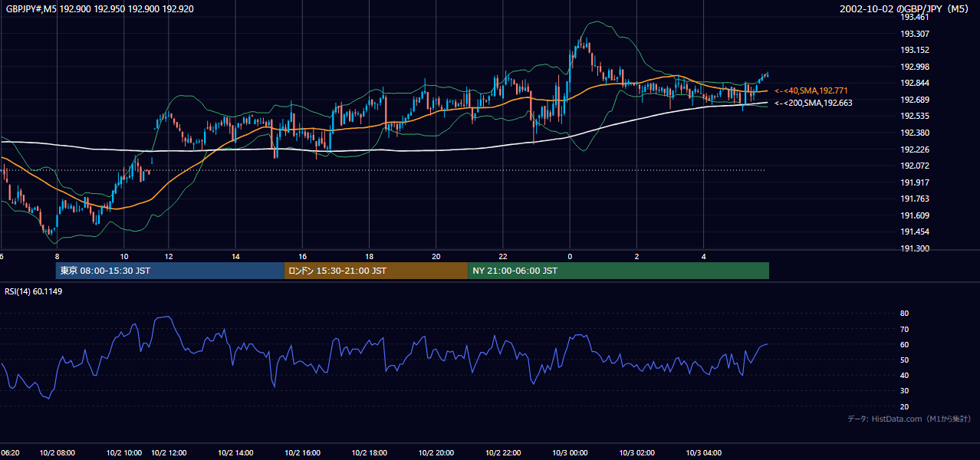The image size is (980, 460).
Task: Click the RSI axis value 40
Action: 904,375
